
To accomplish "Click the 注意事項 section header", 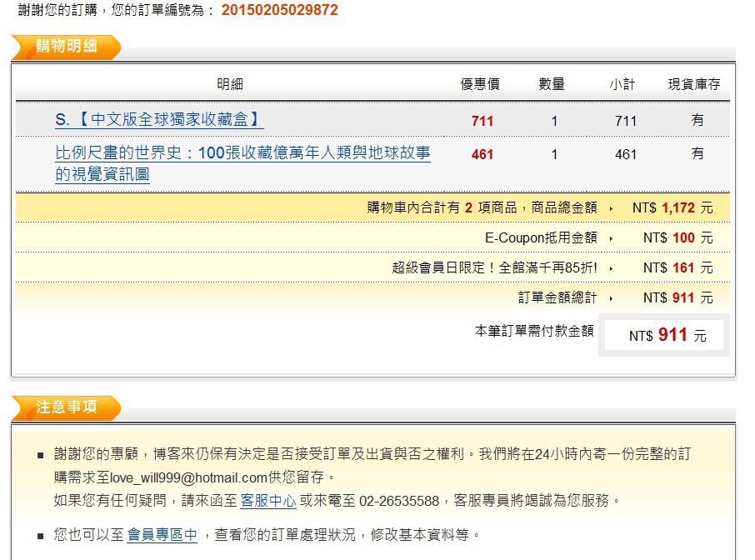I will 66,407.
